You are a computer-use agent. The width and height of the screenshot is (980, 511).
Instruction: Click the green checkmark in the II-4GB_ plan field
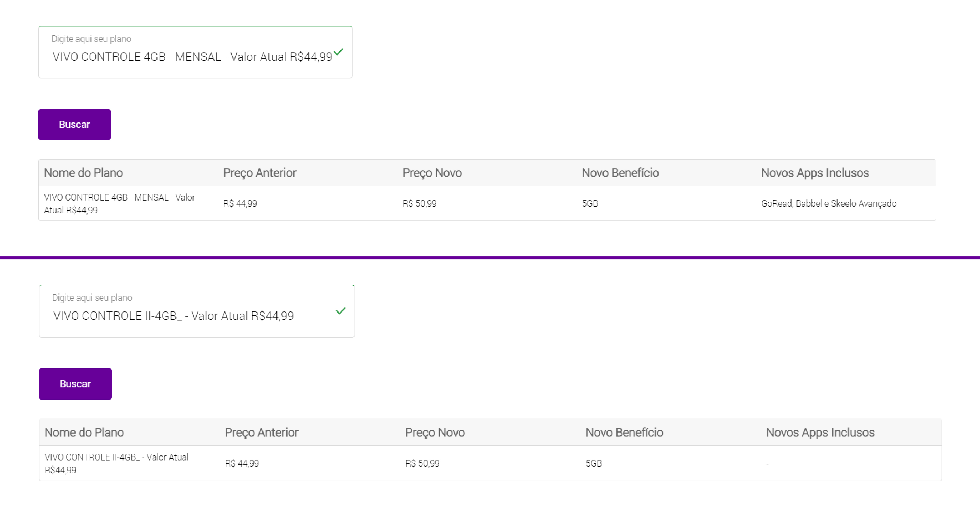pos(341,311)
